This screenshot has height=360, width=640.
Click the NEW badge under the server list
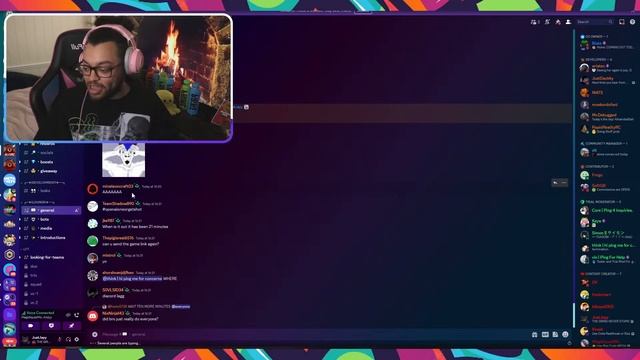click(x=9, y=341)
